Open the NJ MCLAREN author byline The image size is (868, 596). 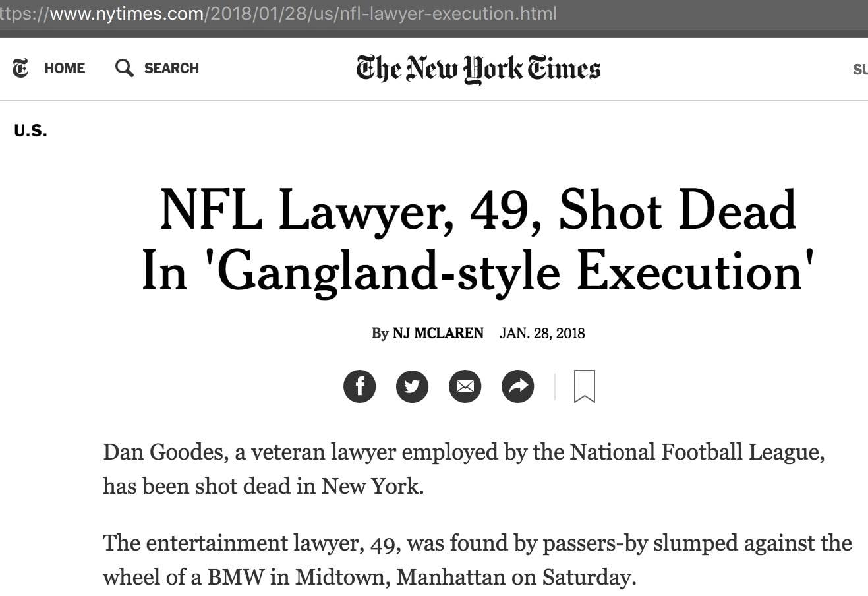438,333
